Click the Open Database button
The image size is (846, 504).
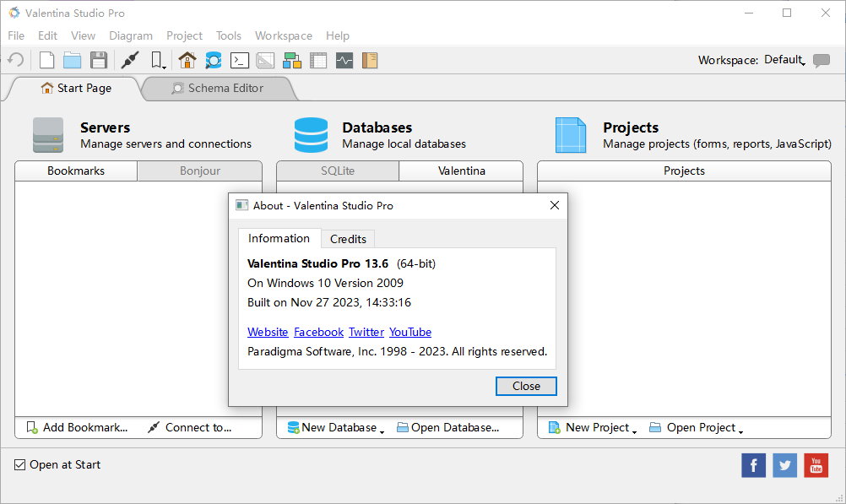click(x=447, y=427)
